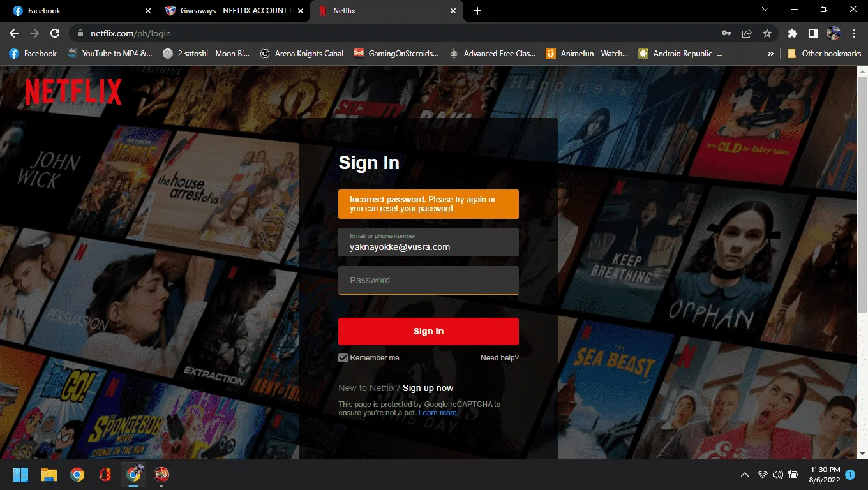The image size is (868, 490).
Task: Open the 2 satoshi Moon Bitcoin bookmark
Action: point(206,54)
